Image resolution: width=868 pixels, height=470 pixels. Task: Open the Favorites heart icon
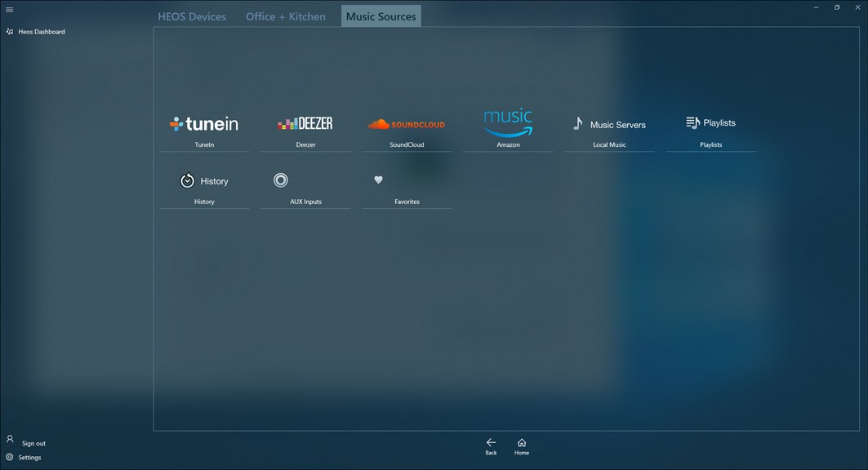pos(378,180)
